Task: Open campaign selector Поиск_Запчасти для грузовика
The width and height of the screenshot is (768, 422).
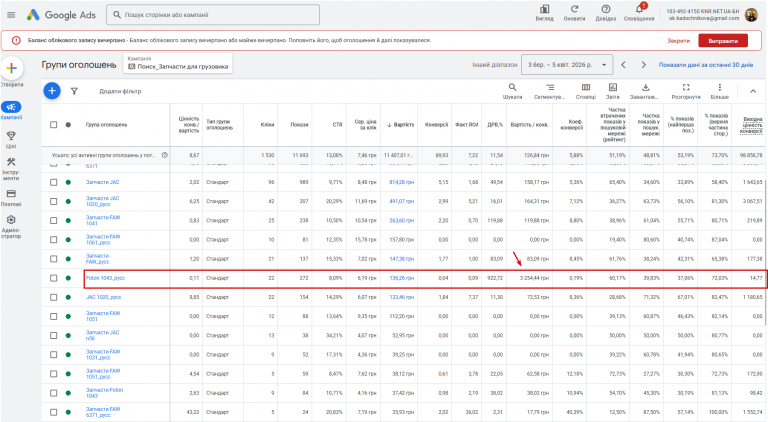Action: click(x=178, y=64)
